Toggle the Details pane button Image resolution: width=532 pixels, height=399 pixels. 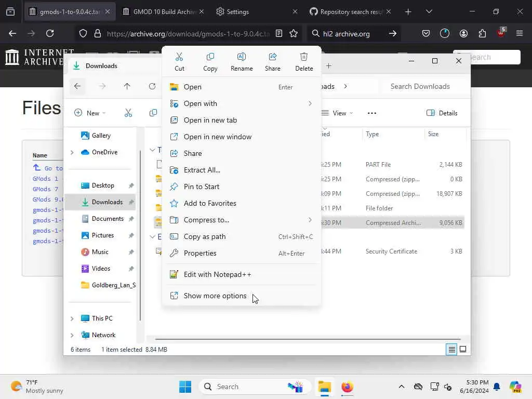[442, 113]
